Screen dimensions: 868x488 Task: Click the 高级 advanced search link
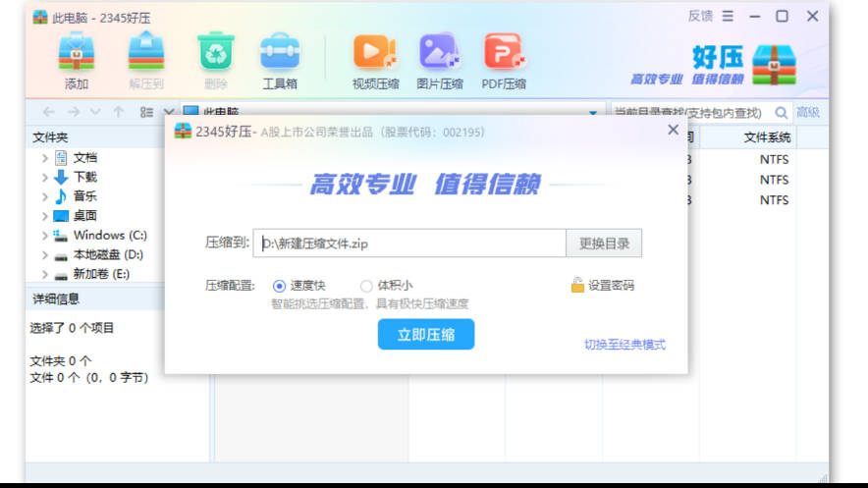point(808,113)
